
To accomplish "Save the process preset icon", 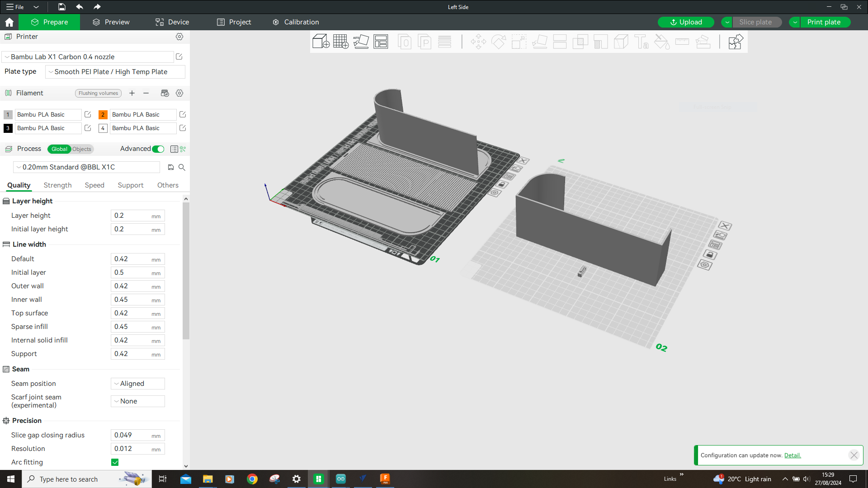I will (170, 167).
